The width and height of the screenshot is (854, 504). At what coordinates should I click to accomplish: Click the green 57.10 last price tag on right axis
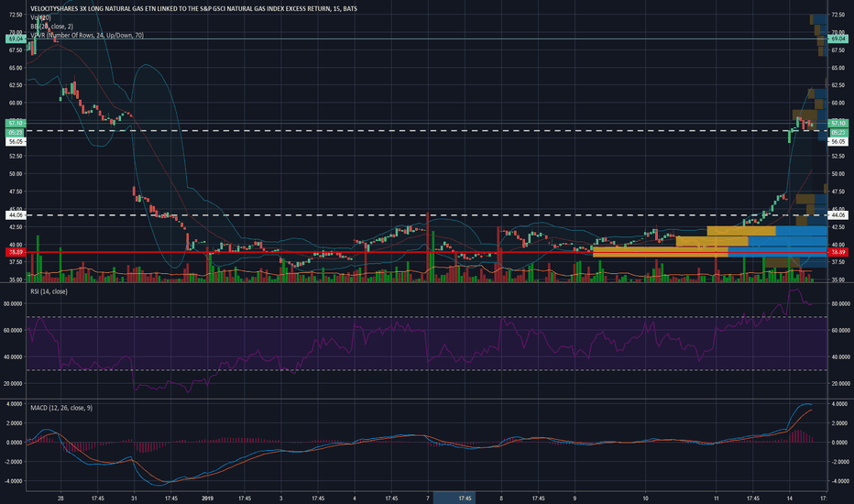pos(838,124)
